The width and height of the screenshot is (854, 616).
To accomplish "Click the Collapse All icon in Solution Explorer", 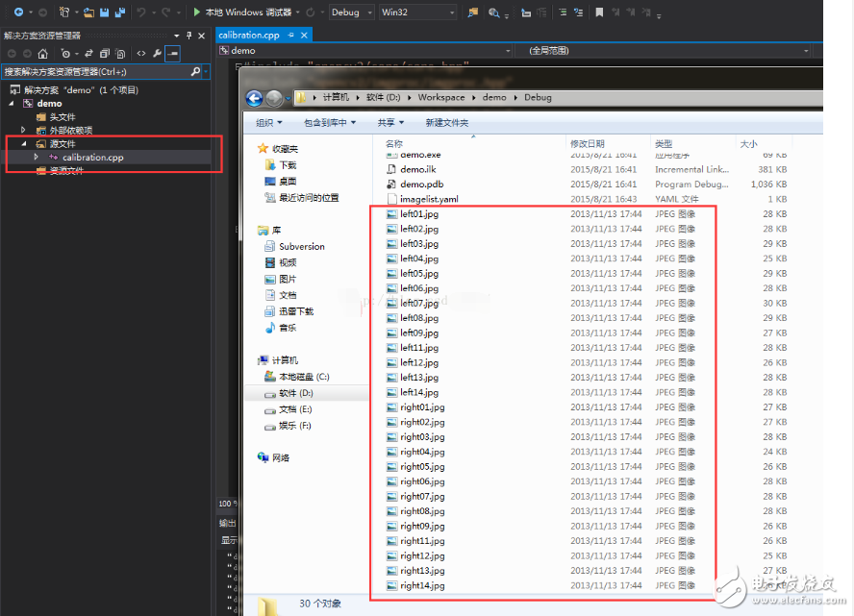I will coord(105,54).
